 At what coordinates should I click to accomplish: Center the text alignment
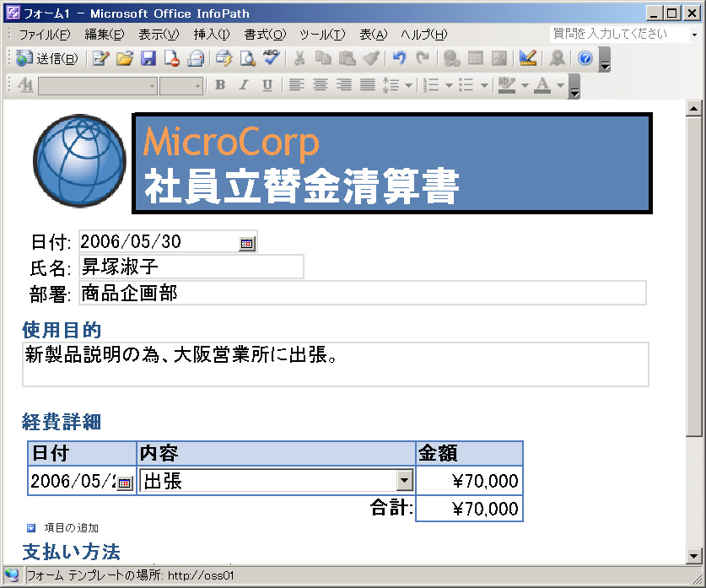(321, 84)
